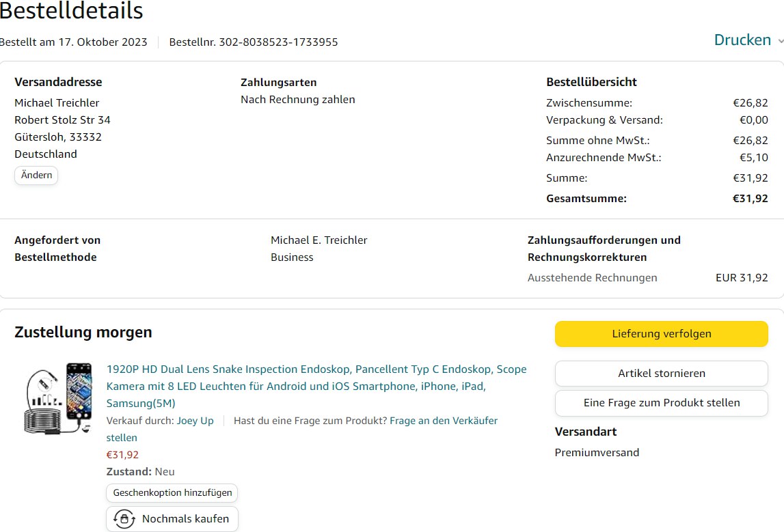This screenshot has height=532, width=784.
Task: Click Eine Frage zum Produkt stellen
Action: tap(661, 403)
